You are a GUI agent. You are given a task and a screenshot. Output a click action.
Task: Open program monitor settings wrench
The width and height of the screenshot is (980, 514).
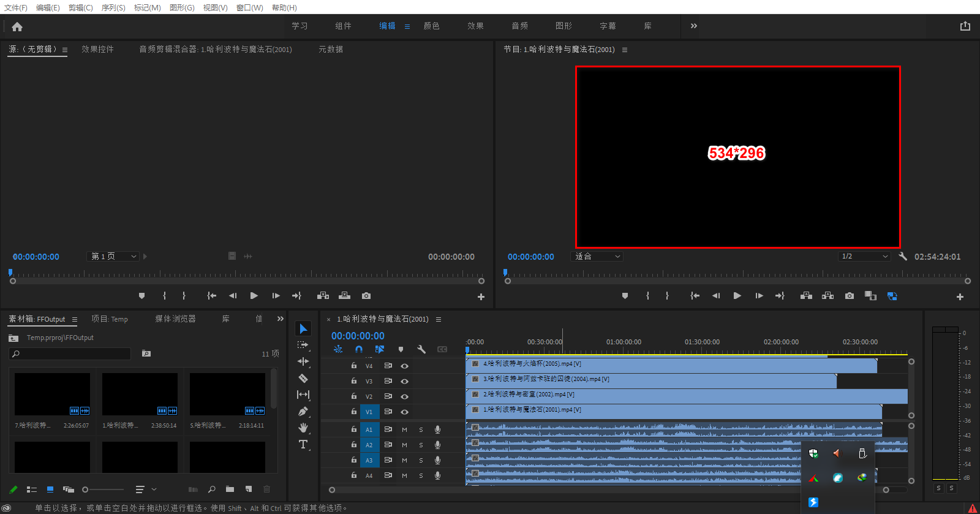pyautogui.click(x=903, y=256)
